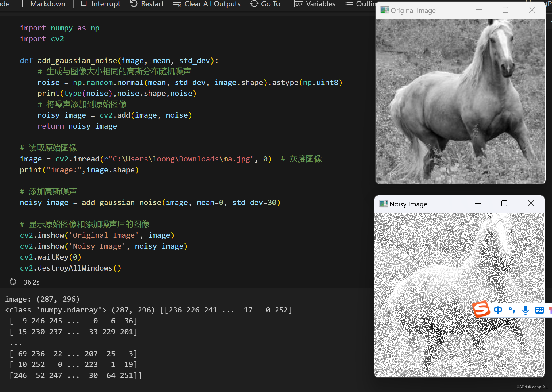Click the cv2.imread ma.jpg line
Viewport: 552px width, 392px height.
tap(145, 159)
